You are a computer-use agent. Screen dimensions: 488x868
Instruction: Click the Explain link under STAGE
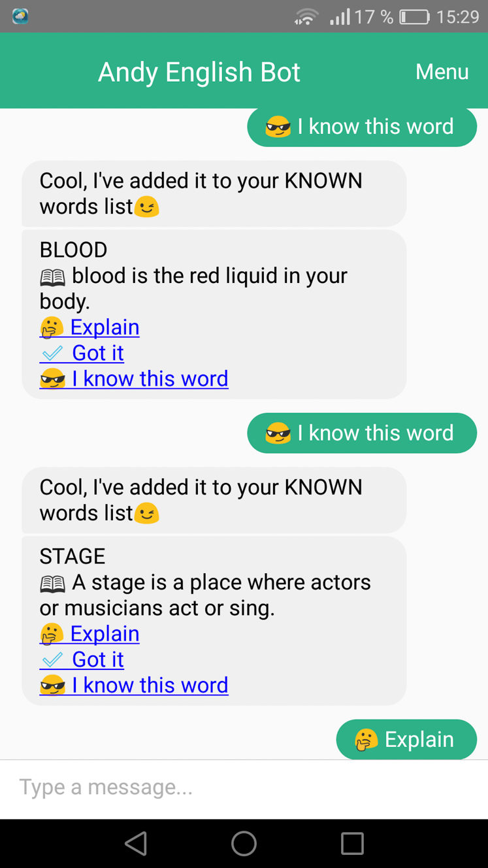coord(89,633)
